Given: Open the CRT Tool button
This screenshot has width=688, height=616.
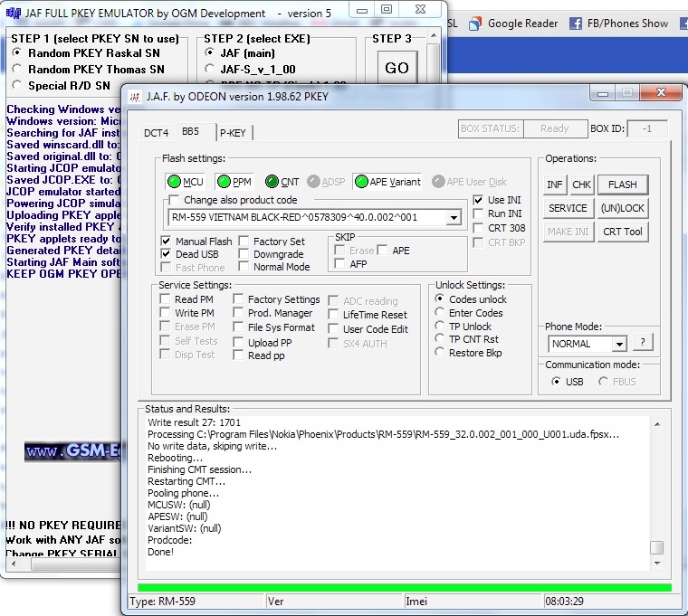Looking at the screenshot, I should 623,232.
